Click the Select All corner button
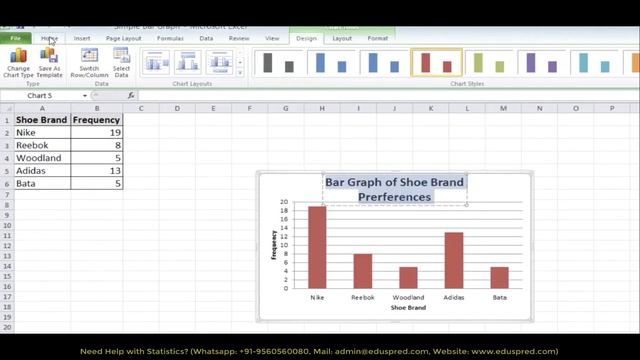640x360 pixels. (x=7, y=109)
